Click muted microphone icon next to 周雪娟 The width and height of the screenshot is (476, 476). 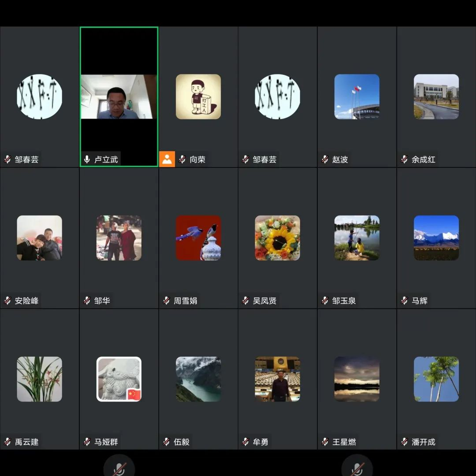point(166,301)
